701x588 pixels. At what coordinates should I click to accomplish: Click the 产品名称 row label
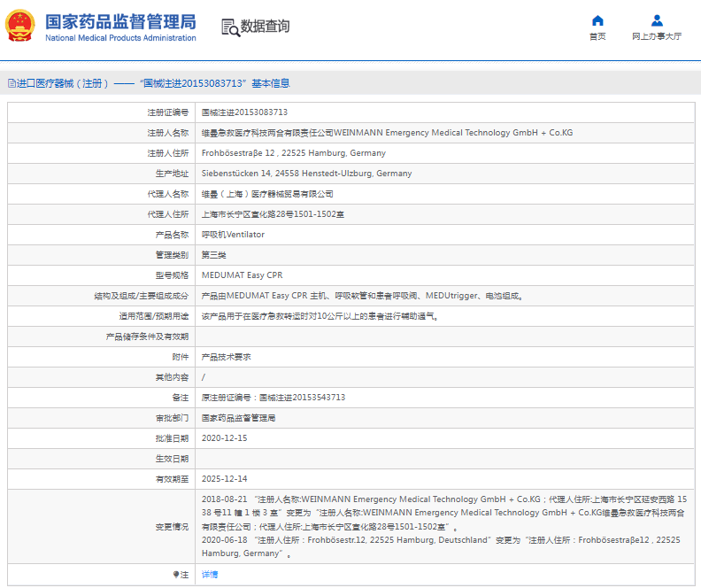tap(172, 235)
